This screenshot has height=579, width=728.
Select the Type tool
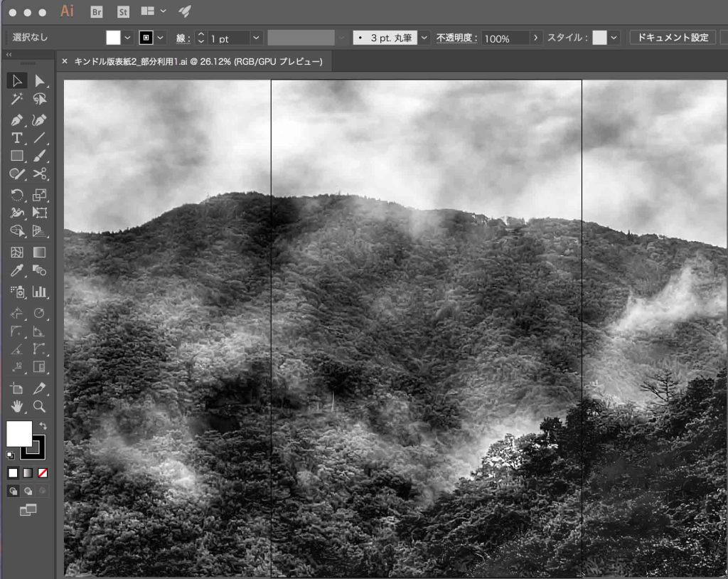tap(17, 137)
